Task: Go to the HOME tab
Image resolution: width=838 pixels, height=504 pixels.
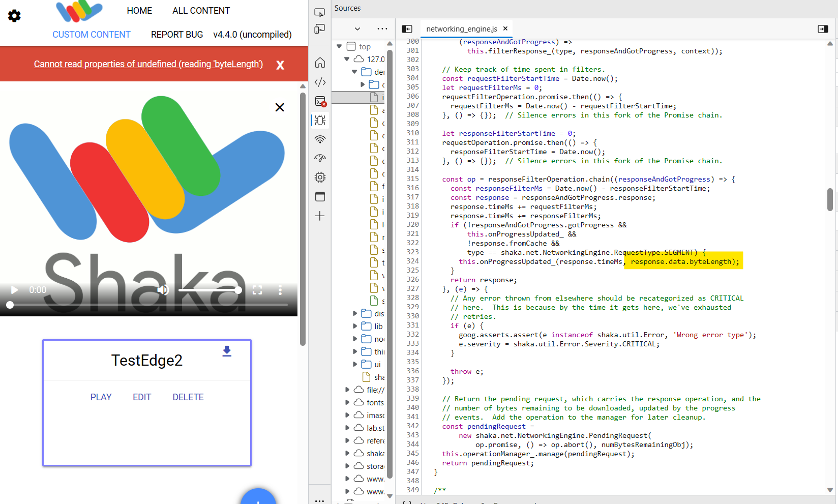Action: 139,11
